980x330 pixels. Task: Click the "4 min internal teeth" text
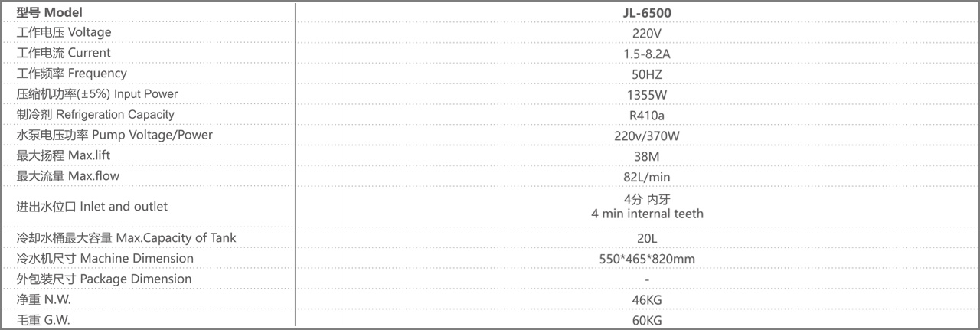click(x=647, y=214)
